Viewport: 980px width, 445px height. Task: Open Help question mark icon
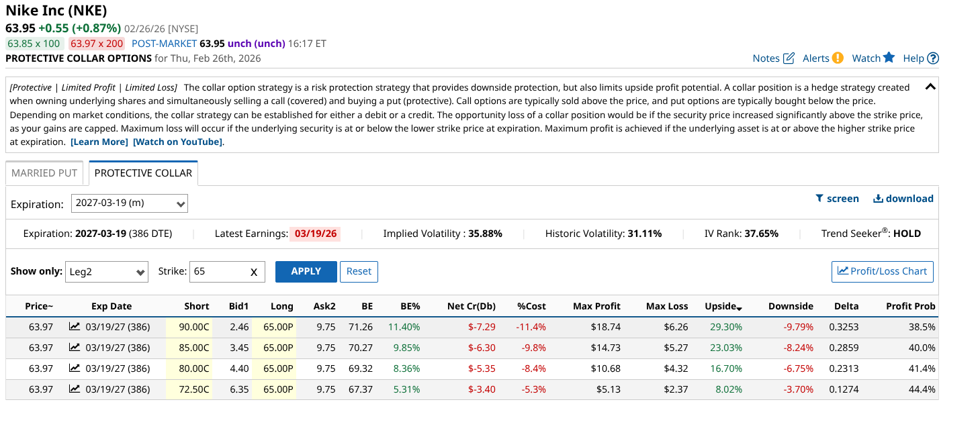[932, 58]
